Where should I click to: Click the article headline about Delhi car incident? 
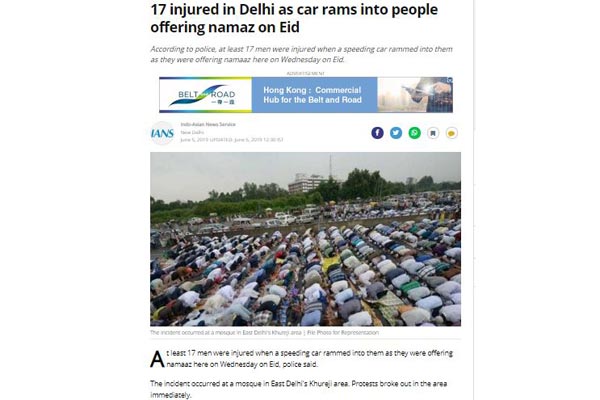(x=294, y=18)
